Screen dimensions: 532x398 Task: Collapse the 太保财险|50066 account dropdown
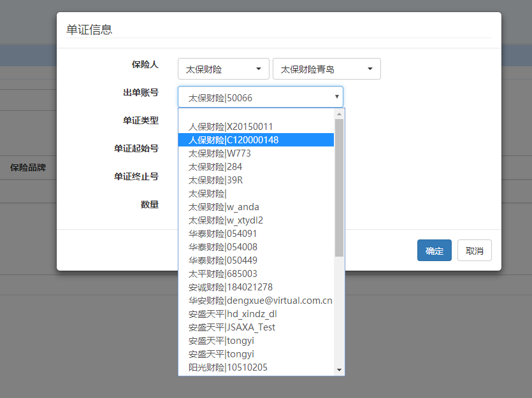(260, 97)
